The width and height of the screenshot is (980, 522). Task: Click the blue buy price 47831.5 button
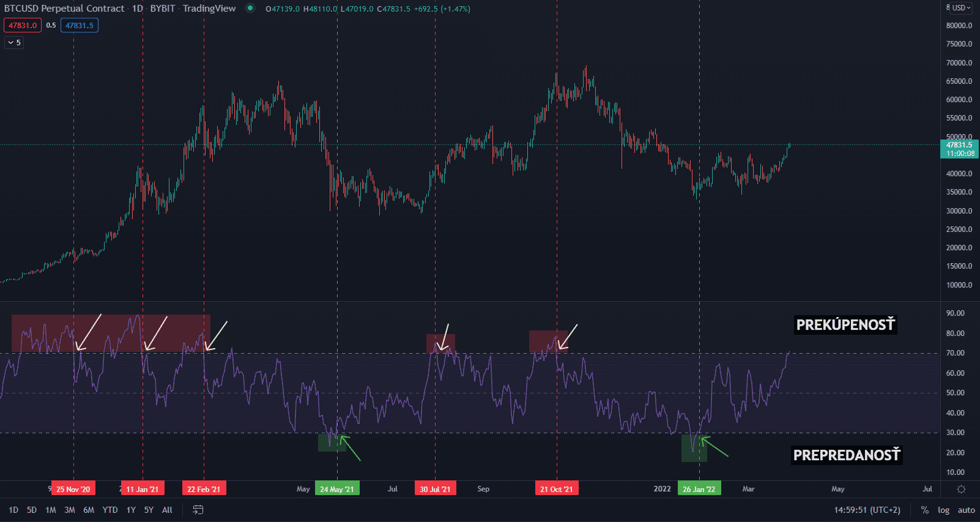tap(80, 26)
